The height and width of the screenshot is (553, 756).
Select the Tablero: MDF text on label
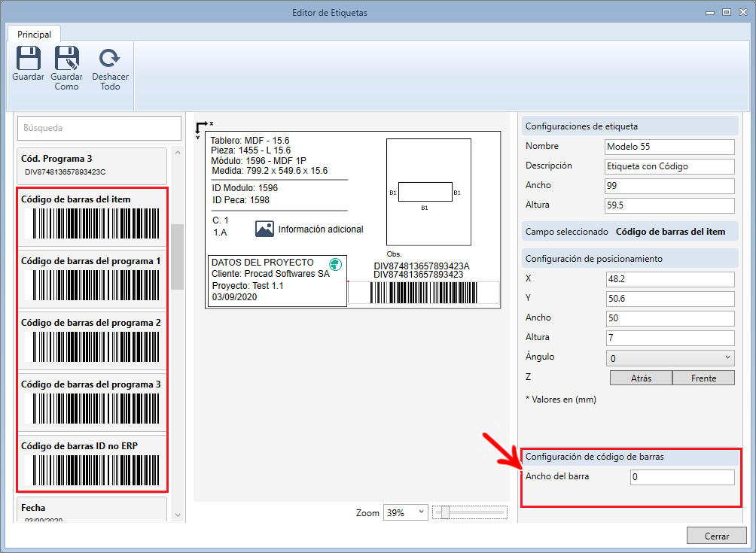(x=250, y=141)
